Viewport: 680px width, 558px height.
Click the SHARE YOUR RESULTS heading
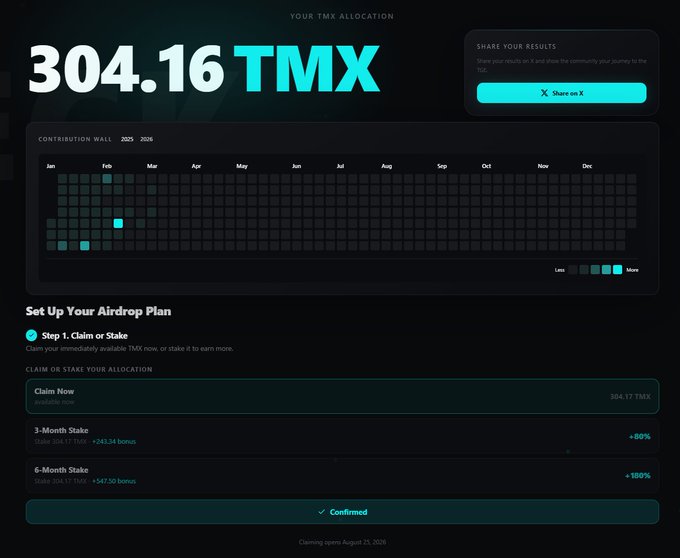point(517,46)
